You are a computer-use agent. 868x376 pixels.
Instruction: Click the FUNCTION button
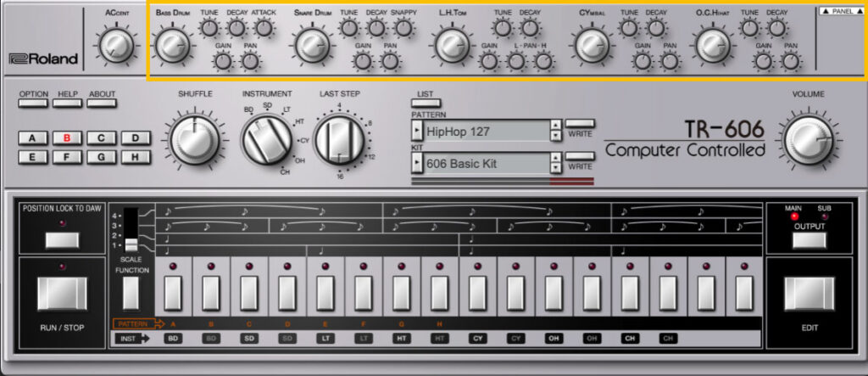point(131,293)
